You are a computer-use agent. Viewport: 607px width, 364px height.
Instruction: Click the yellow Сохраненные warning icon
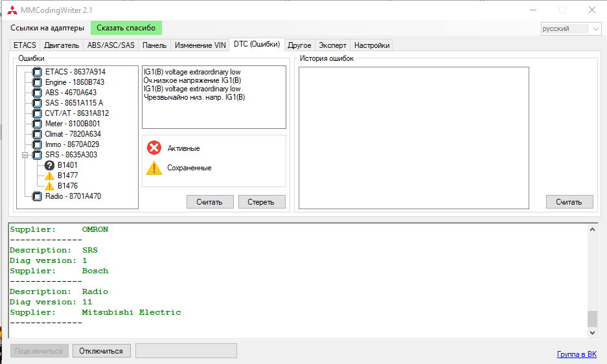(154, 168)
